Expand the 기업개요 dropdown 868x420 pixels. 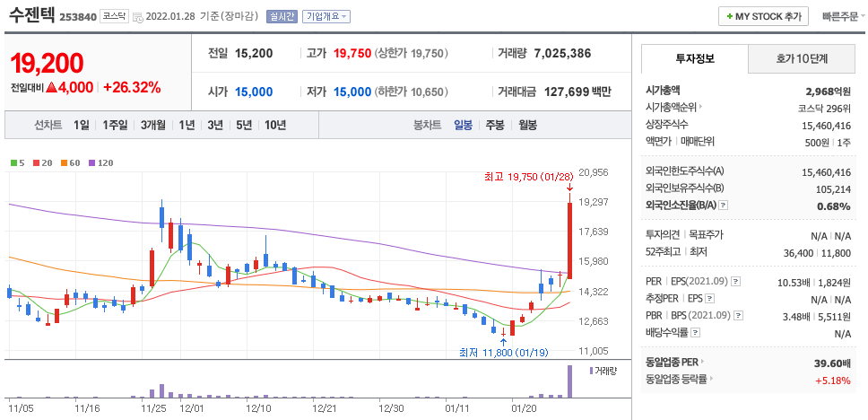(326, 17)
